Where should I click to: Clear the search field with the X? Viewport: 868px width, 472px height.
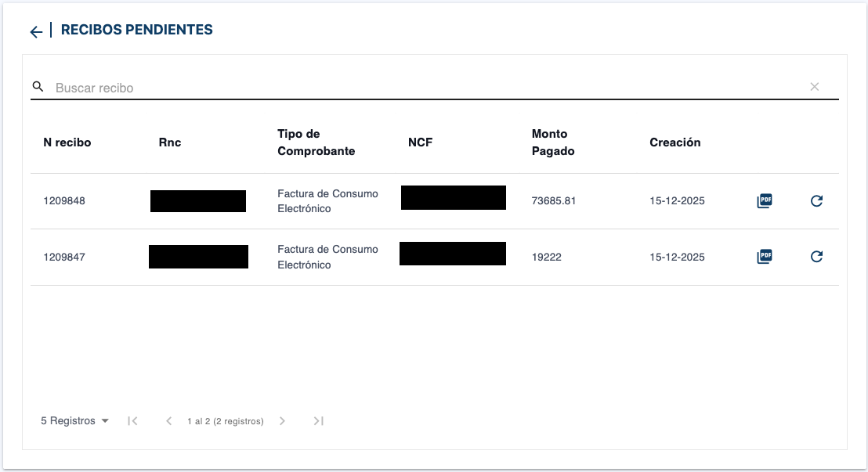click(x=815, y=87)
